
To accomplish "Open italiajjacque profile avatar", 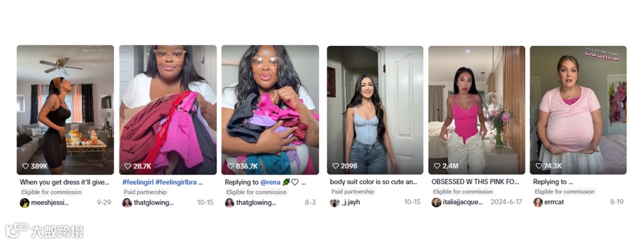I will point(436,202).
